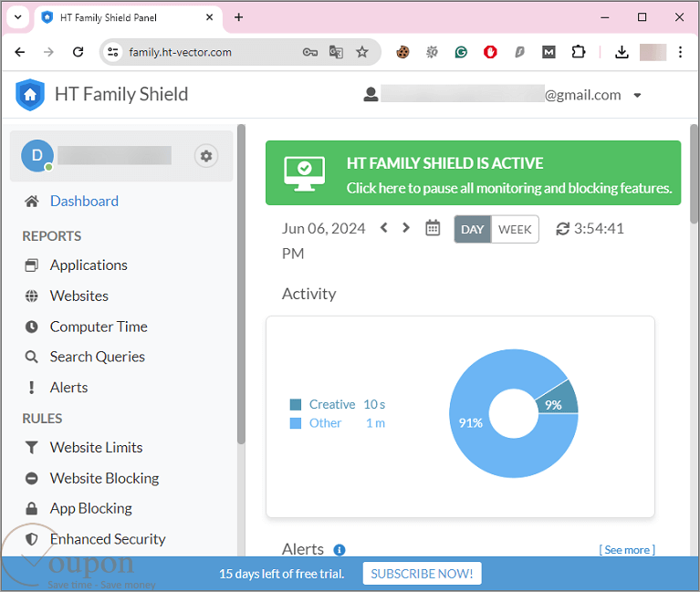Select the WEEK view toggle
700x592 pixels.
pyautogui.click(x=515, y=229)
